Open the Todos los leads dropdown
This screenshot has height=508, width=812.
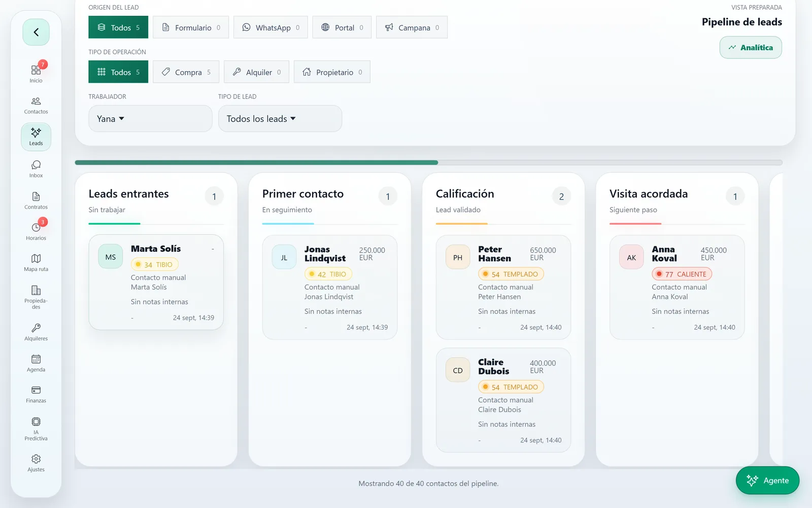tap(280, 119)
